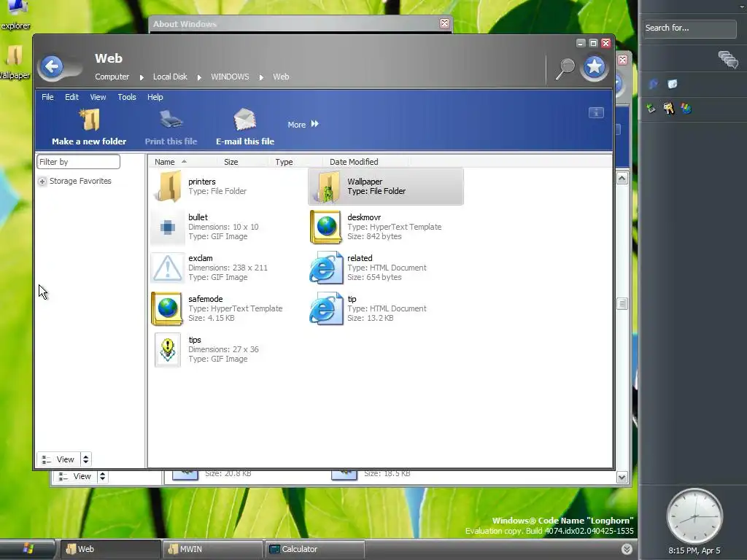Click the sidebar Search for field
Screen dimensions: 747x560
tap(689, 28)
